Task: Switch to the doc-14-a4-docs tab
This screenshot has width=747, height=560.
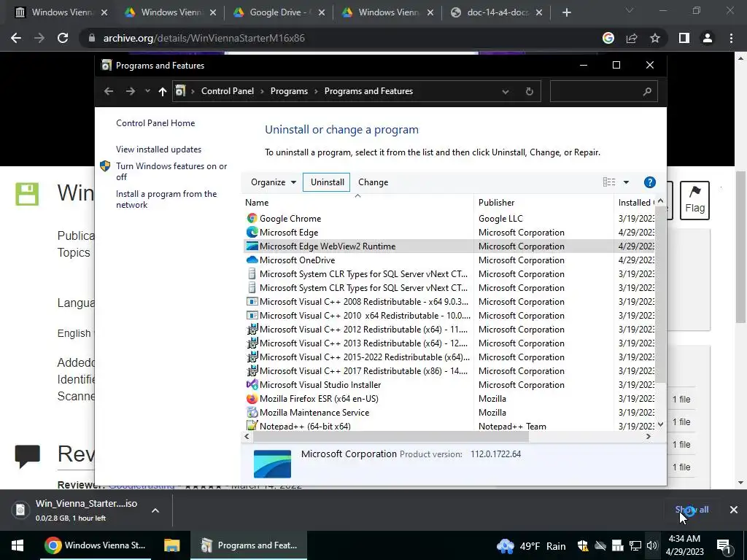Action: tap(497, 12)
